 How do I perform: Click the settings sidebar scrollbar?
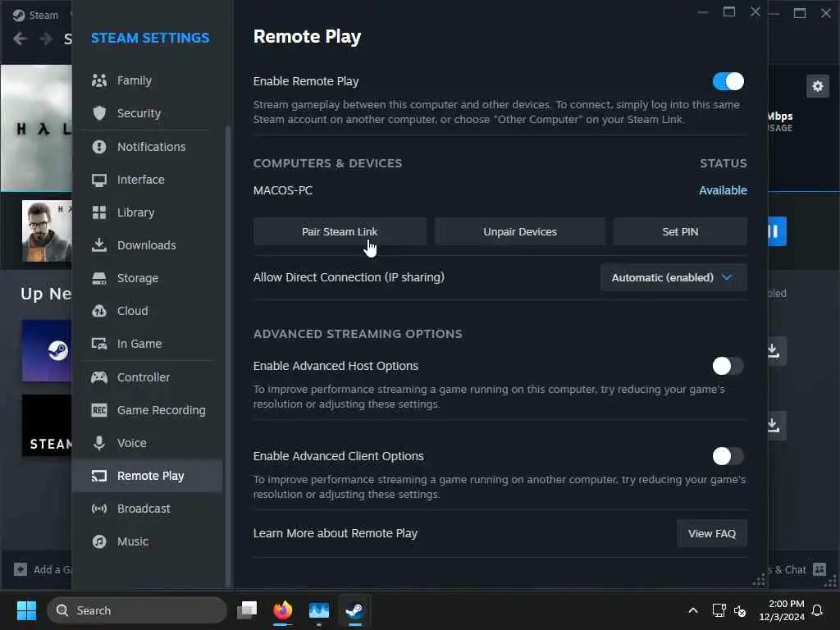click(228, 356)
